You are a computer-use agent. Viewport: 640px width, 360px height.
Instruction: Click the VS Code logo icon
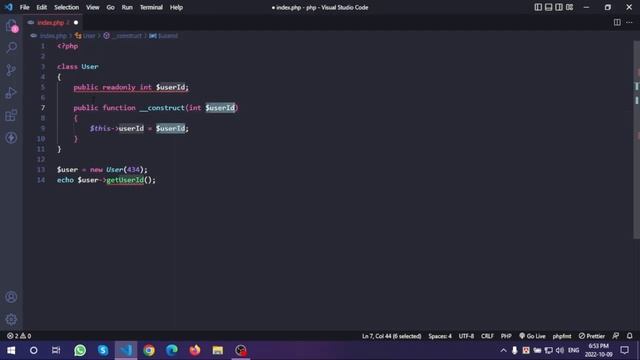(9, 7)
